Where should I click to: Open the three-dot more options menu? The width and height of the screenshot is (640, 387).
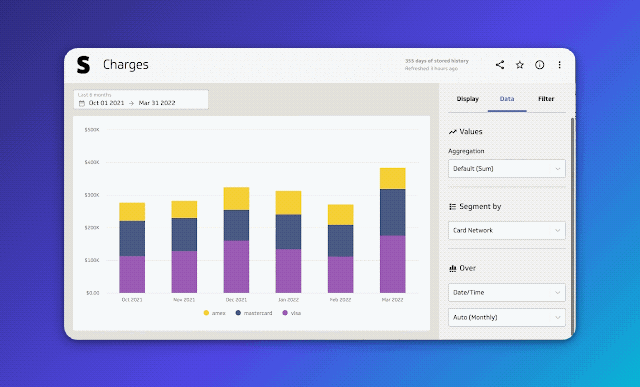pyautogui.click(x=559, y=64)
